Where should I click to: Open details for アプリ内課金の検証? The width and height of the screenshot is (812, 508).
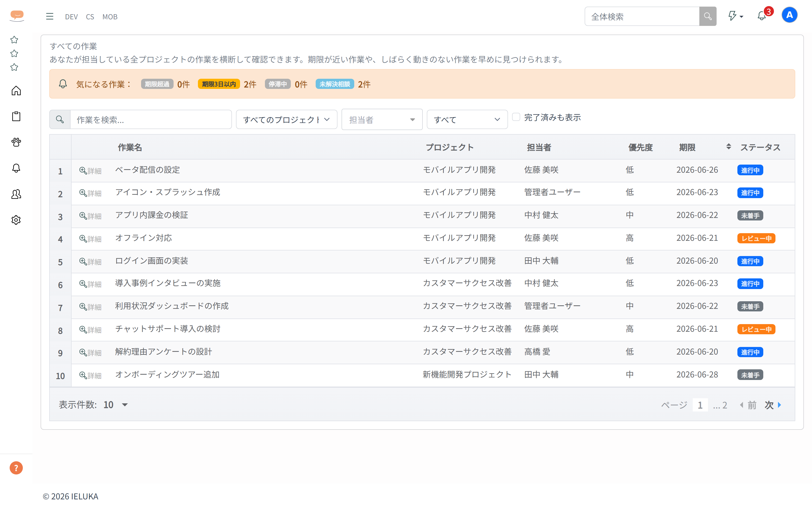tap(90, 216)
